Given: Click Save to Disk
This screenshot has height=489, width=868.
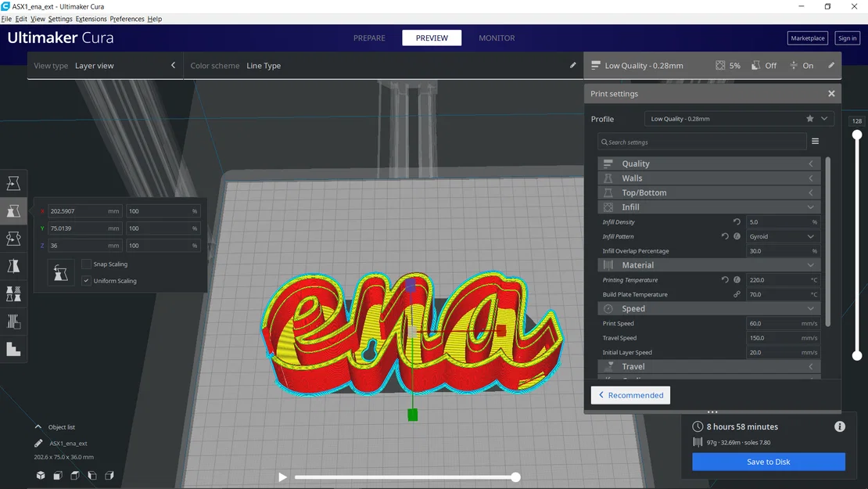Looking at the screenshot, I should point(769,462).
